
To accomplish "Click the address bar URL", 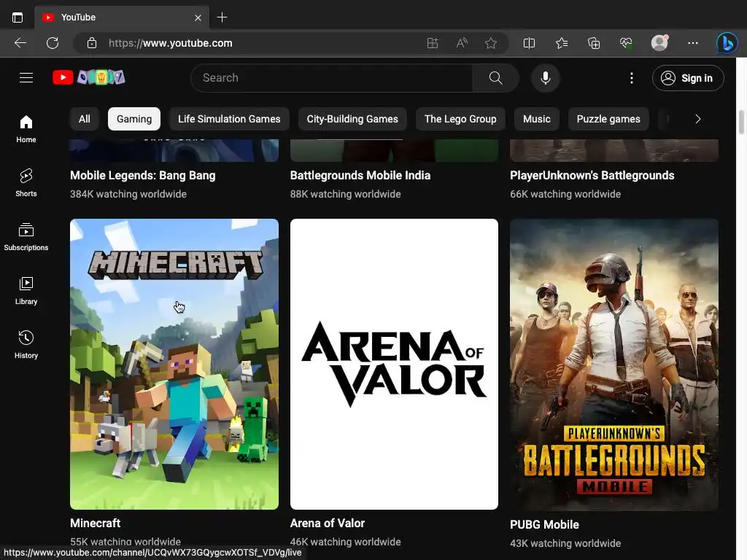I will coord(171,43).
